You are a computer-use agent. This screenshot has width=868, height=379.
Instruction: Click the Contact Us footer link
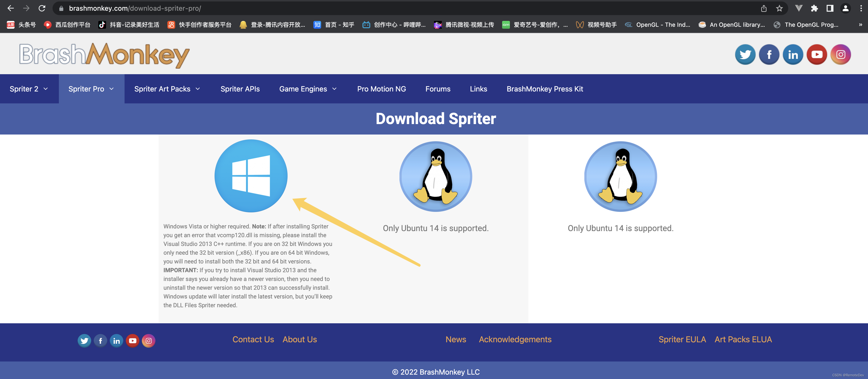tap(253, 339)
